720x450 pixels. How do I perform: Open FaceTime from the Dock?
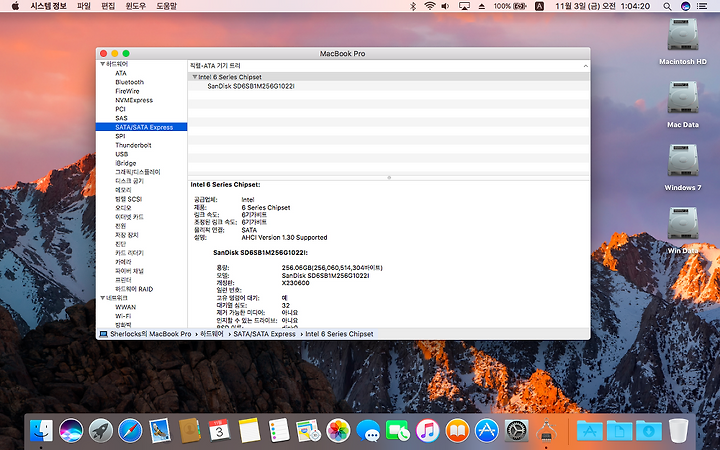click(398, 431)
